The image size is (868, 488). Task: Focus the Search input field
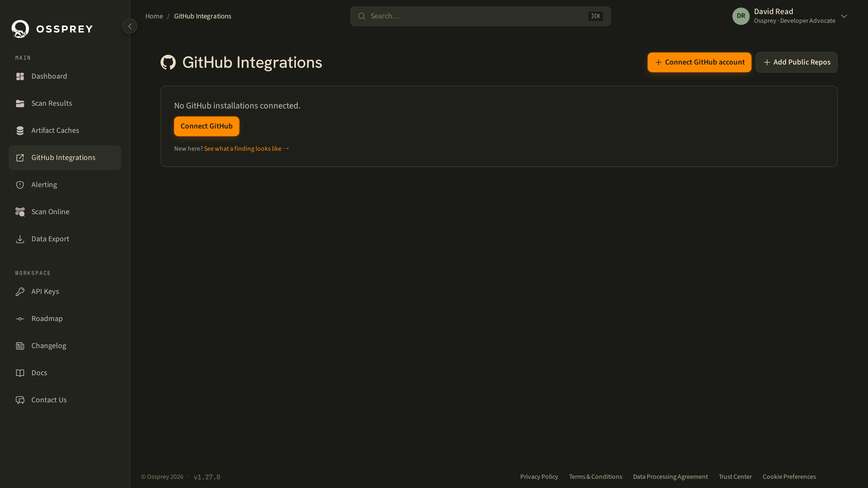point(480,16)
